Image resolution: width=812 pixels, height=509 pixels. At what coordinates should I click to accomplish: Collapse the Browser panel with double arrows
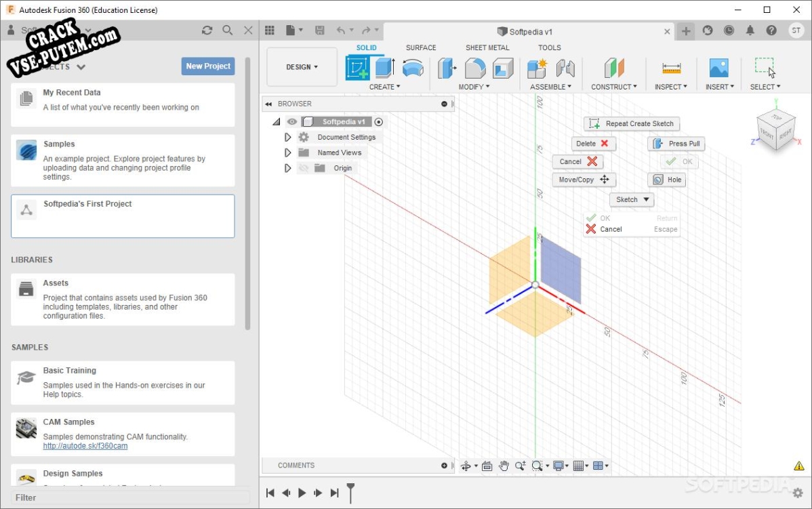tap(268, 104)
